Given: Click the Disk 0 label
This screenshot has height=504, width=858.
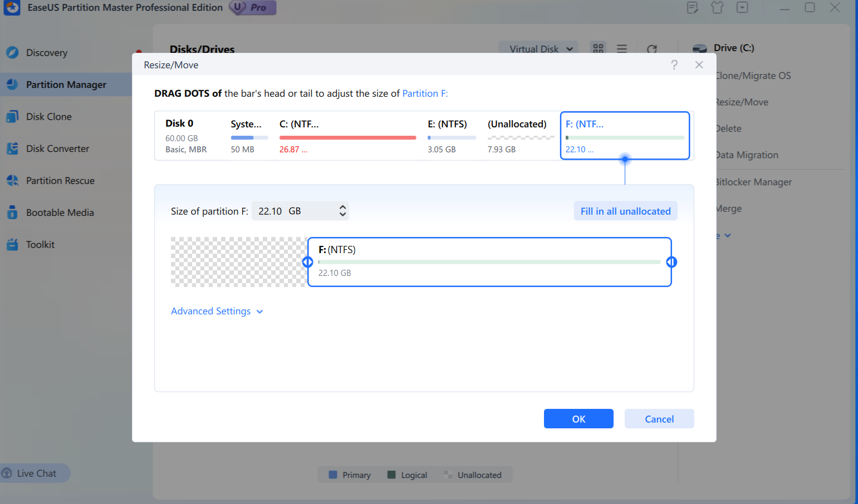Looking at the screenshot, I should pyautogui.click(x=179, y=123).
